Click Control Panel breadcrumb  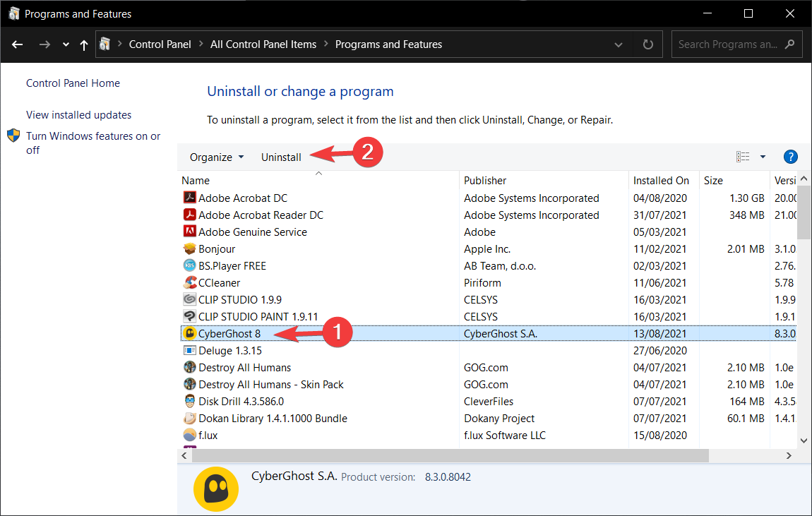[160, 44]
